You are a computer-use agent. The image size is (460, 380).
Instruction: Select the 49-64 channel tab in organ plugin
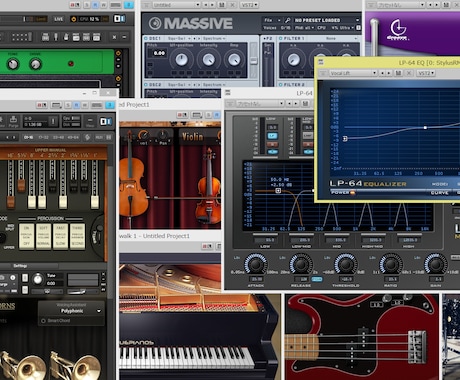(73, 137)
